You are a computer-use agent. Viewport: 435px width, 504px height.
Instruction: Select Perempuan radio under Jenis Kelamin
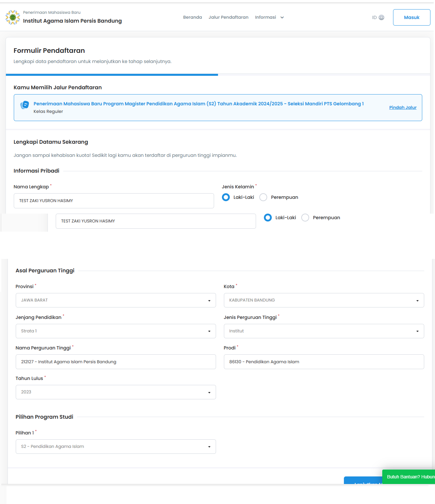click(263, 197)
